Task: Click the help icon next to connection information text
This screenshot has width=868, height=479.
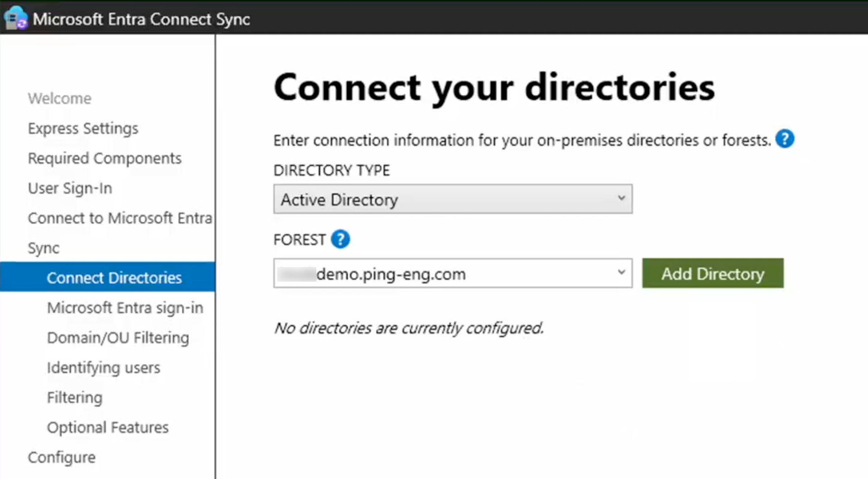Action: 786,139
